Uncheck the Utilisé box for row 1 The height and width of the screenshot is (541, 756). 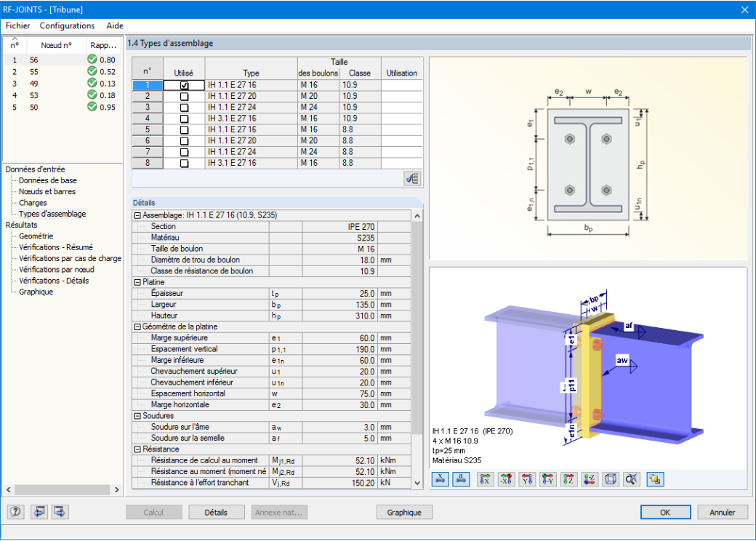(184, 85)
